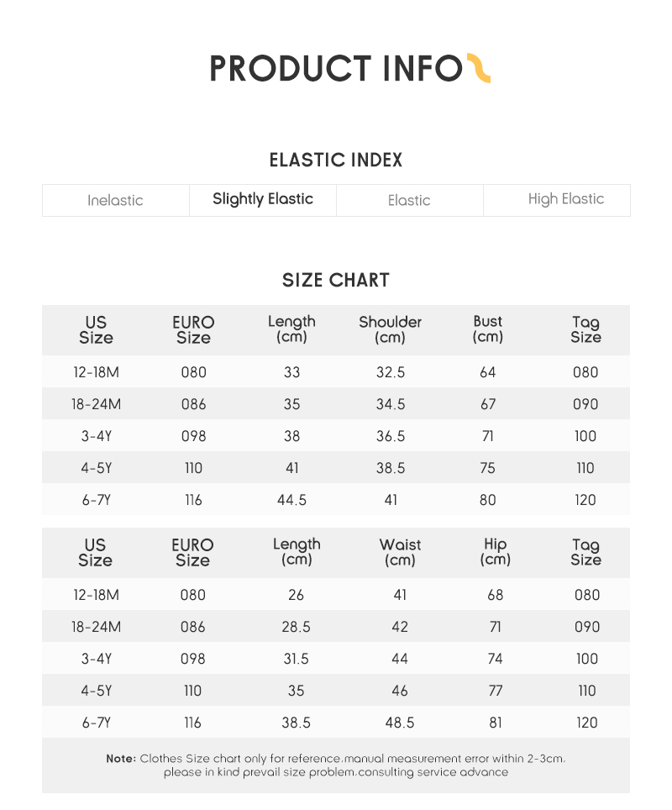Select the Slightly Elastic option

[263, 201]
